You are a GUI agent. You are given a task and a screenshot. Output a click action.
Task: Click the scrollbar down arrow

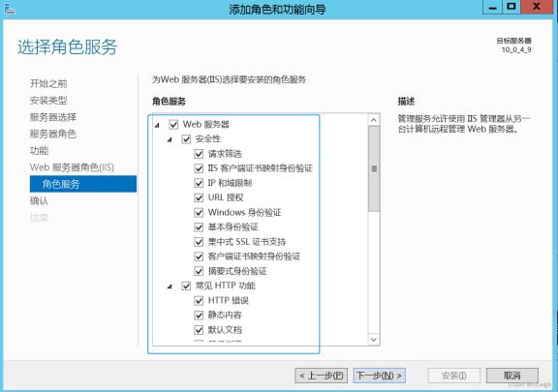(374, 339)
